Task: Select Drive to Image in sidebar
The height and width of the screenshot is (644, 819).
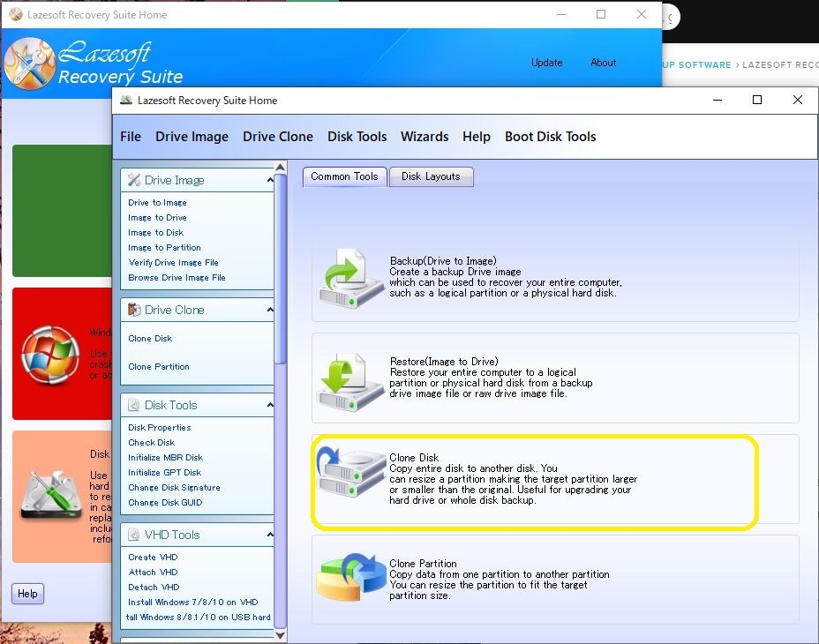Action: coord(157,203)
